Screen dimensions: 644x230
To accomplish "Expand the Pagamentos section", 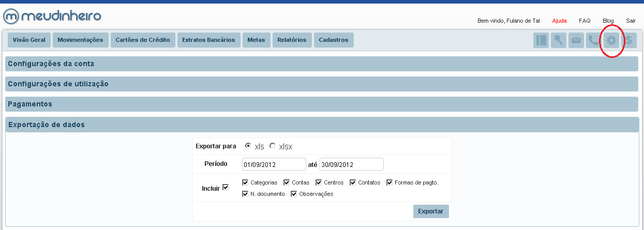I will 321,104.
